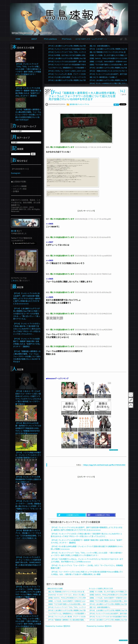Click the この記事をはてブする bookmark button
The width and height of the screenshot is (138, 644).
tap(101, 515)
